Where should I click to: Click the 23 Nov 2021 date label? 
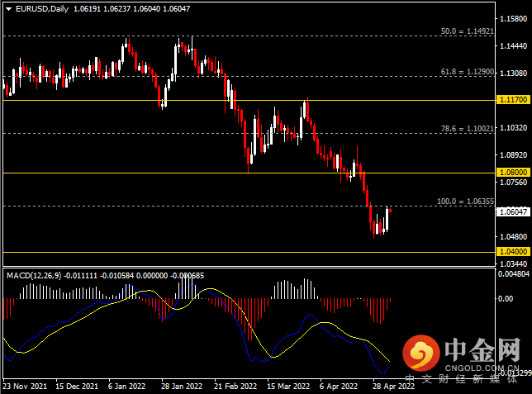pos(25,387)
